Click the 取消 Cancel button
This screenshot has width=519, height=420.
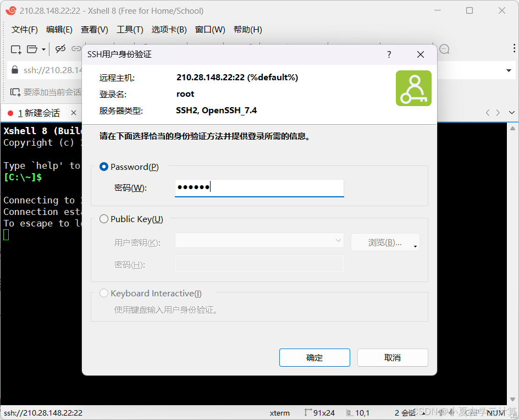[393, 357]
